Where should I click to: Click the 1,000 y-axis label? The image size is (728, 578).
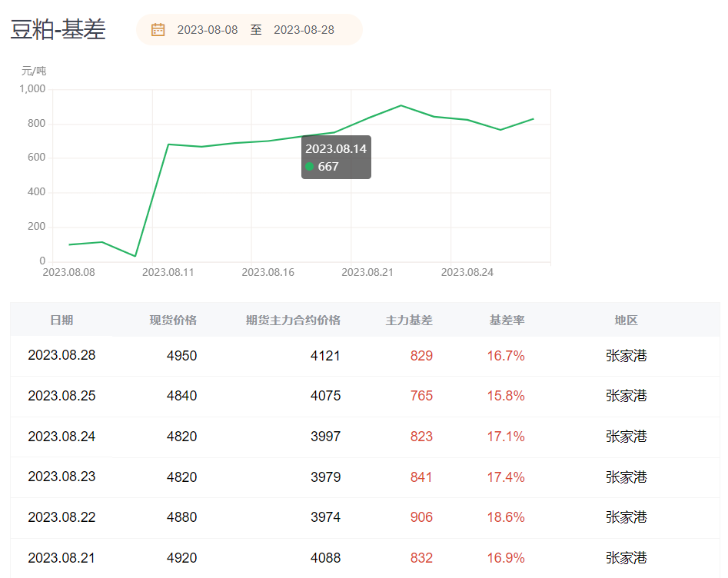point(32,88)
